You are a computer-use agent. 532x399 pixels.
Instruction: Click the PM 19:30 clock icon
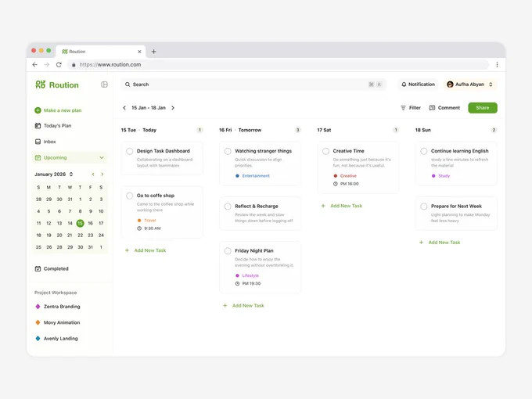click(237, 283)
